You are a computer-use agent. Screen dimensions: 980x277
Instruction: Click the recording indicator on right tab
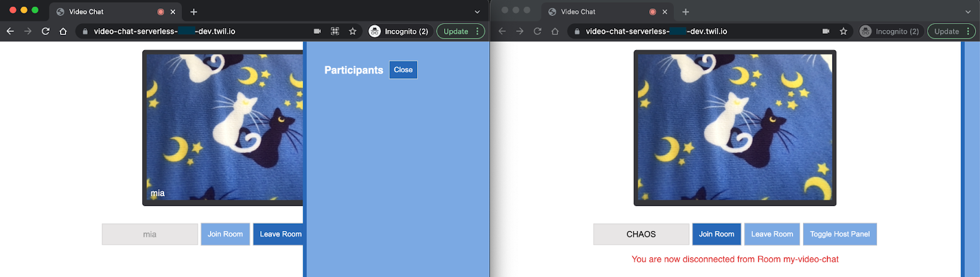click(x=652, y=12)
